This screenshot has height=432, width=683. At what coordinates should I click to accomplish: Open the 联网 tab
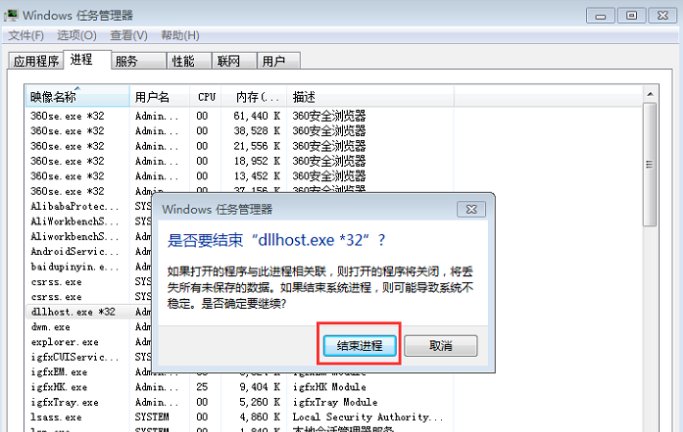234,61
